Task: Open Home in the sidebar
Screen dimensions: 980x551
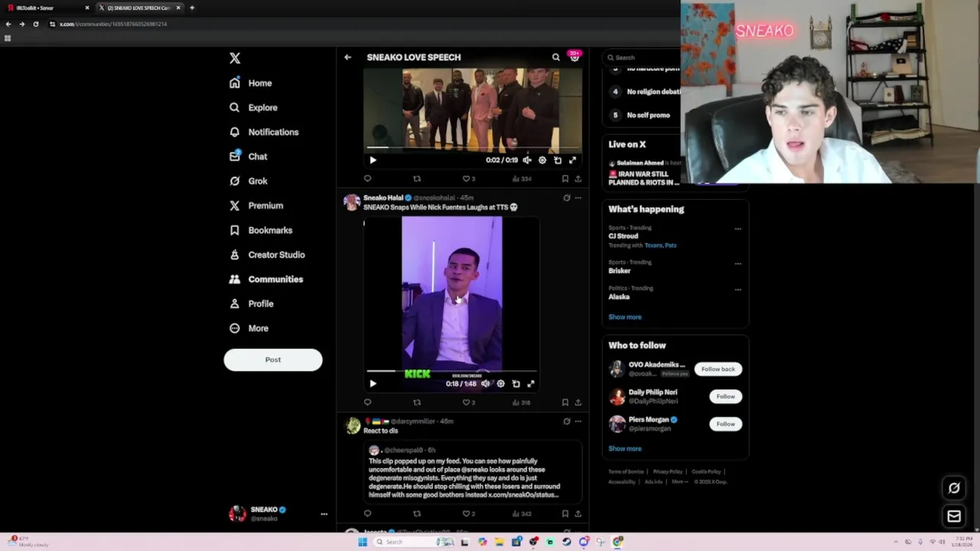Action: pos(251,83)
